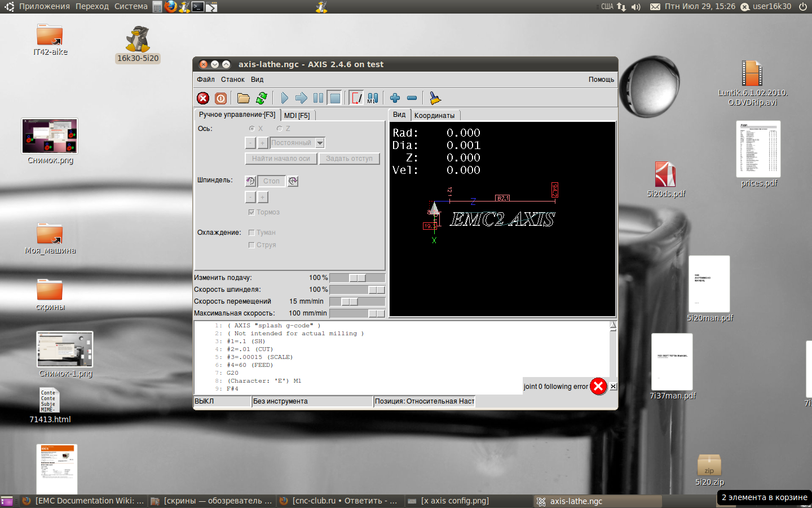812x508 pixels.
Task: Zoom in with the blue plus icon
Action: point(395,98)
